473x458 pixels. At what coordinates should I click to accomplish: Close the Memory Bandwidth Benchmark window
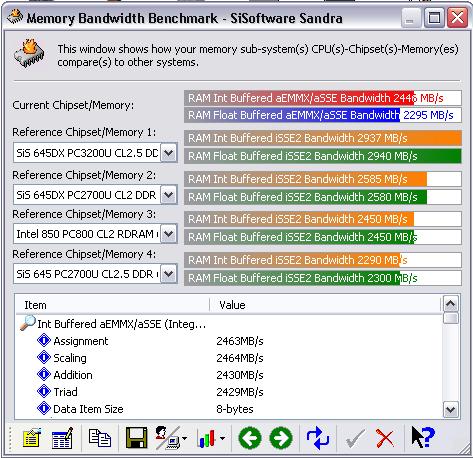pyautogui.click(x=457, y=18)
